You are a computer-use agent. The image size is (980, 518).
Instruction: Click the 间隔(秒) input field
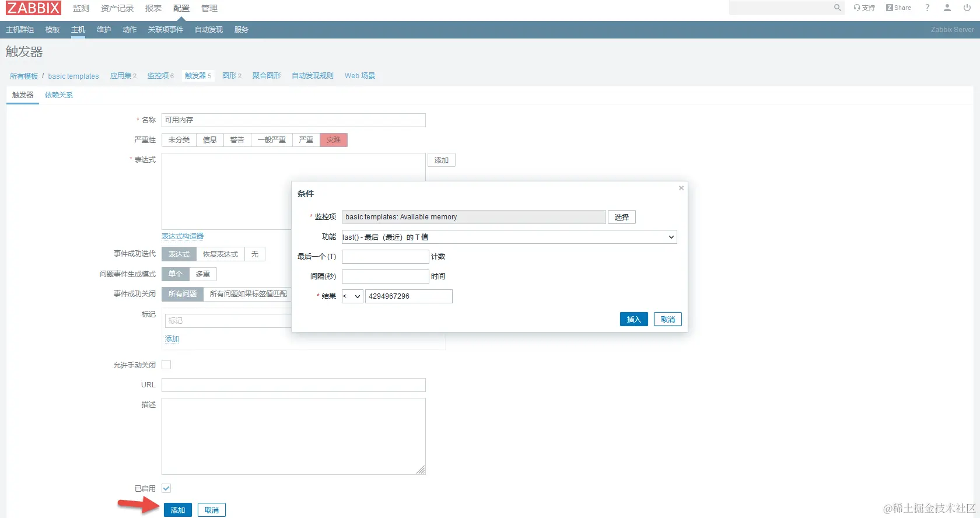tap(386, 276)
